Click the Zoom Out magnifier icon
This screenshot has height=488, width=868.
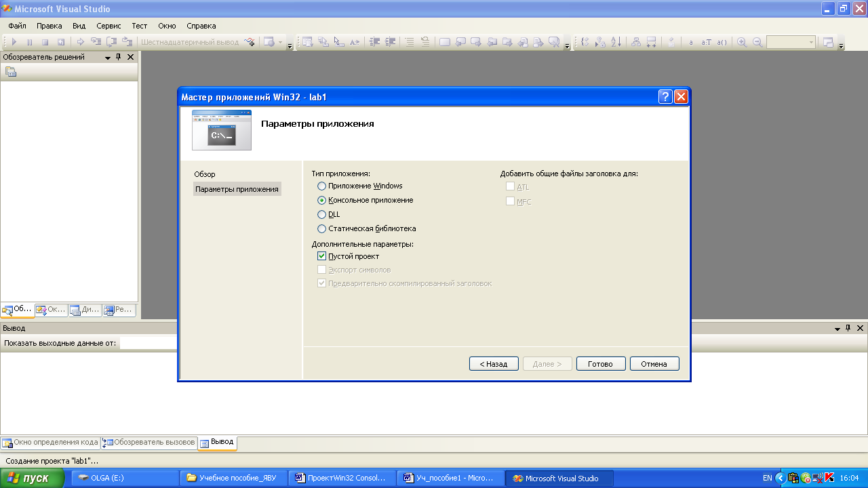[757, 42]
